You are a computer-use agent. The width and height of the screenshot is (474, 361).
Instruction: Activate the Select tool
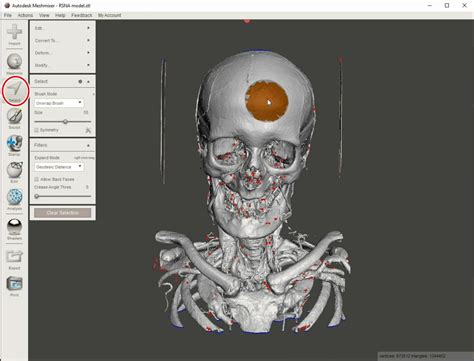pyautogui.click(x=15, y=89)
